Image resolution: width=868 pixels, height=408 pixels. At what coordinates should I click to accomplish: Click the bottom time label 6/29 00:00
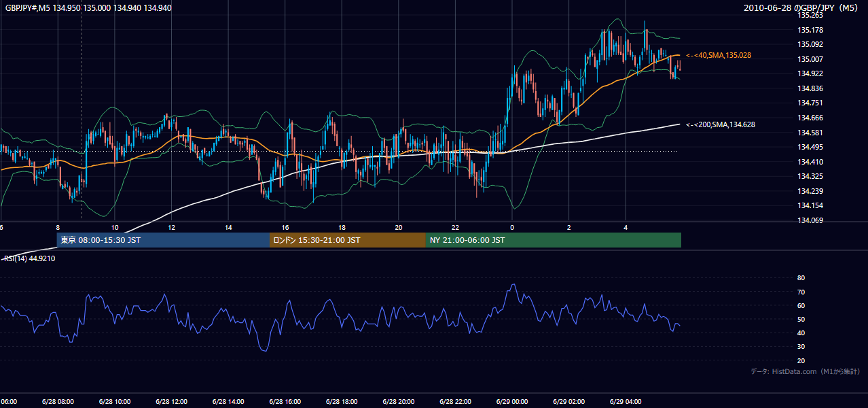512,402
